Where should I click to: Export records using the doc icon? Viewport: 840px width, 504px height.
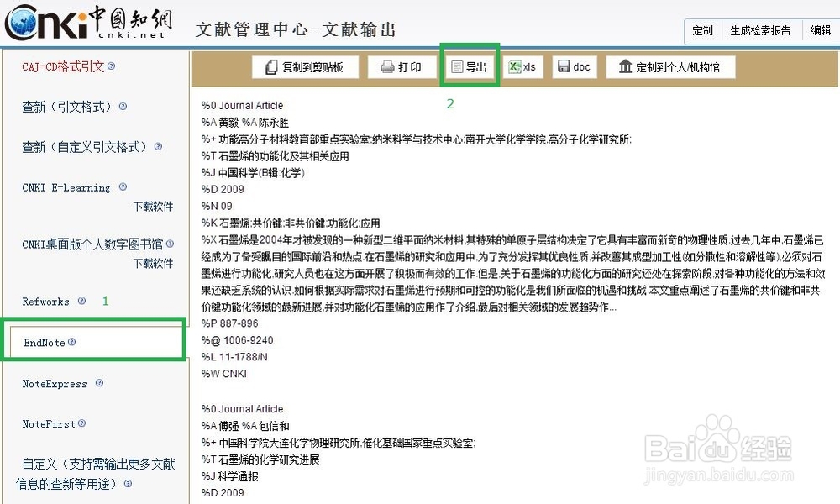click(561, 66)
